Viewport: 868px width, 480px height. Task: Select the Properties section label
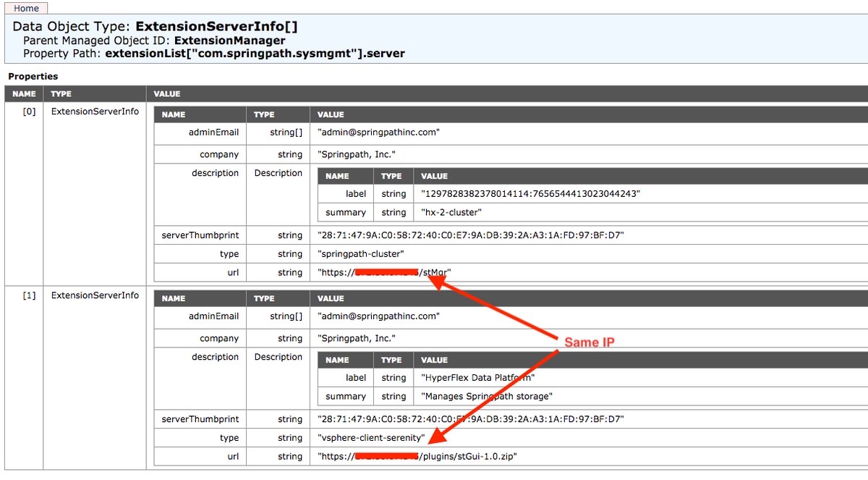coord(33,76)
